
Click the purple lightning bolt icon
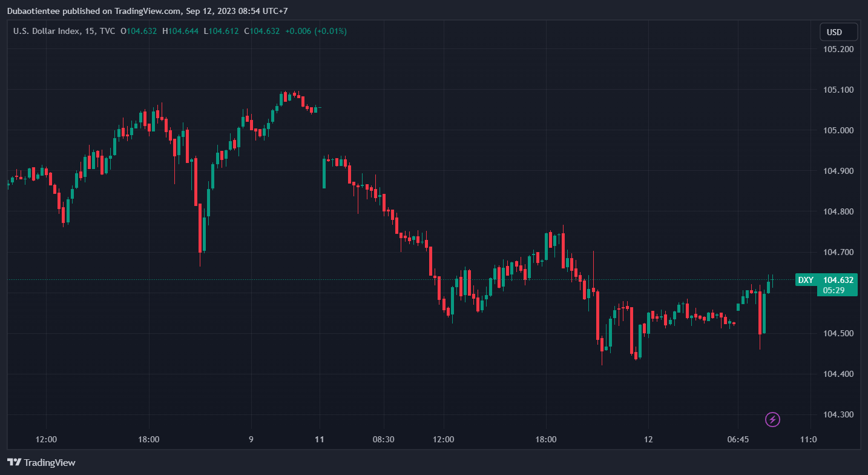pyautogui.click(x=772, y=419)
